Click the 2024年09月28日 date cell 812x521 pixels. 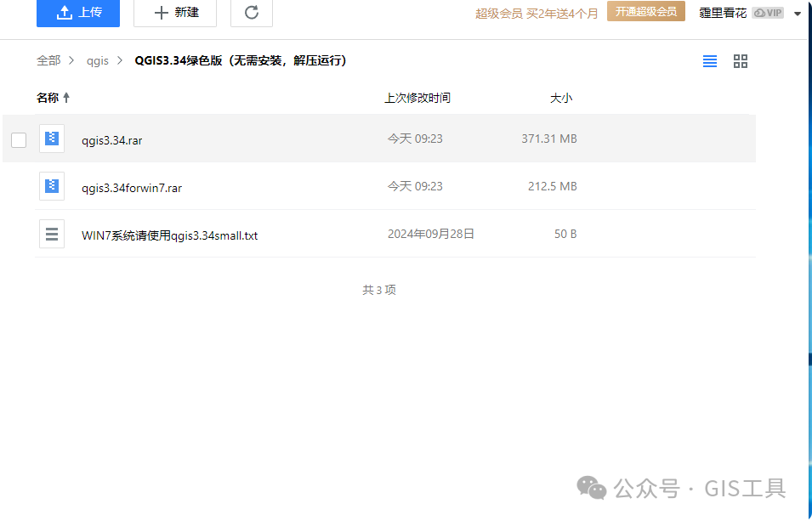431,234
